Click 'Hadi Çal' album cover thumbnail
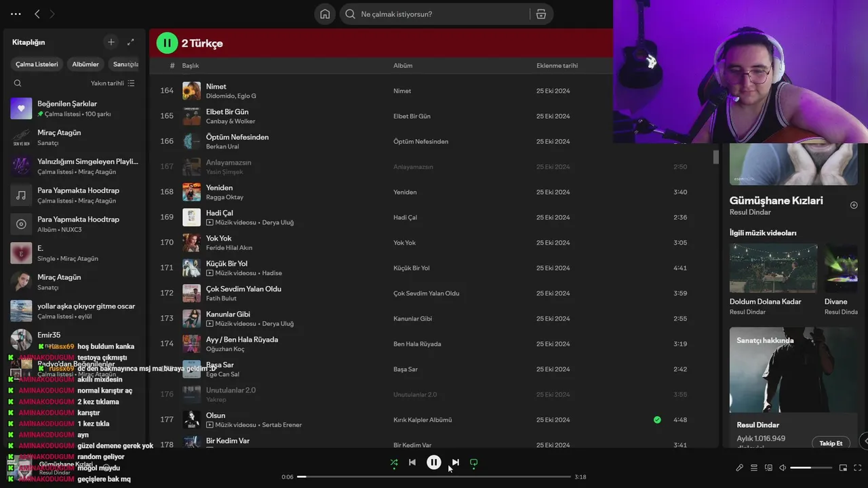Viewport: 868px width, 488px height. [191, 217]
